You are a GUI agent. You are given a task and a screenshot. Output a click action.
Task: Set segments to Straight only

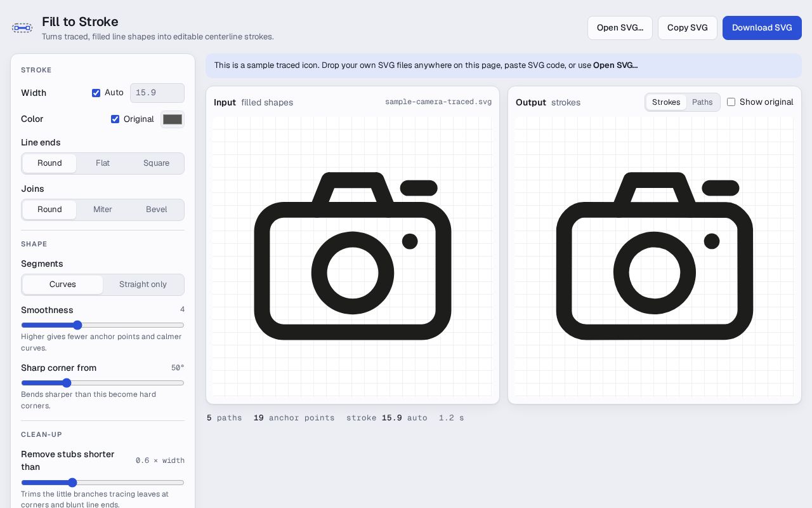[143, 284]
